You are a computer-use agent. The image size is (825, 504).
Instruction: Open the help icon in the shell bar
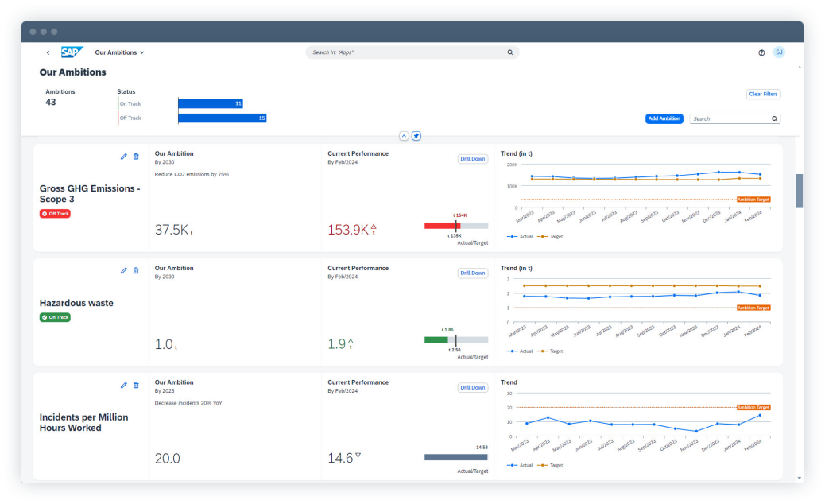pyautogui.click(x=761, y=52)
